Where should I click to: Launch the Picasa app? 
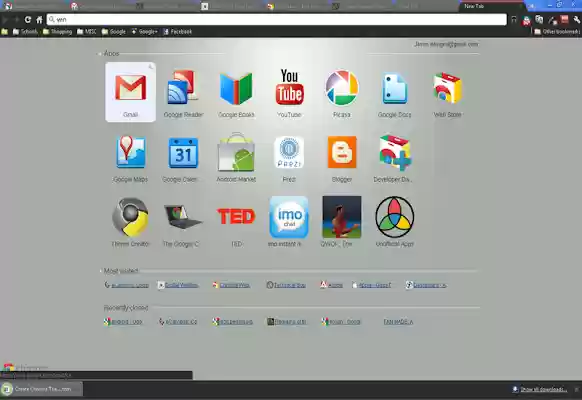point(341,93)
